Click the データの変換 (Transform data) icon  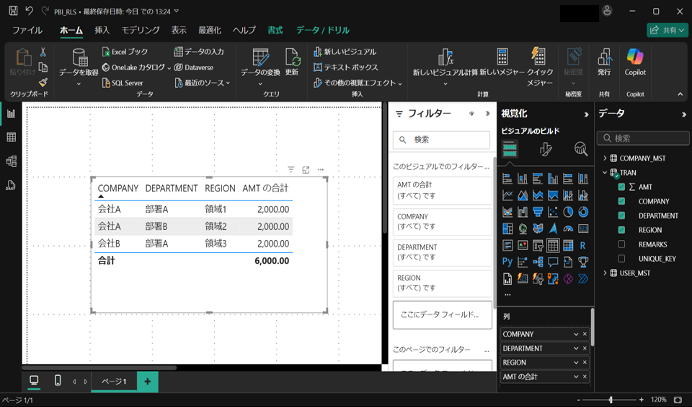(261, 58)
